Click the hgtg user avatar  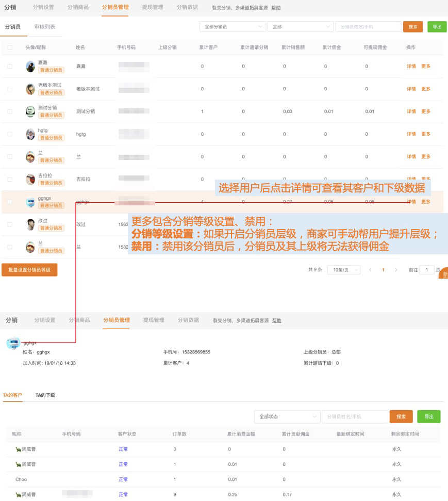tap(30, 134)
